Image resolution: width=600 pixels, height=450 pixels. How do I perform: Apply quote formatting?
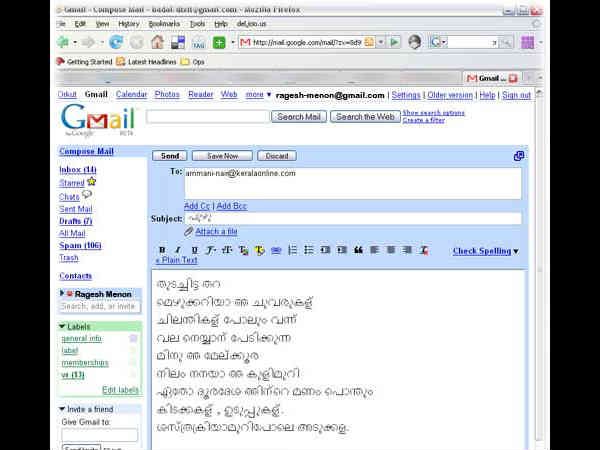point(358,250)
